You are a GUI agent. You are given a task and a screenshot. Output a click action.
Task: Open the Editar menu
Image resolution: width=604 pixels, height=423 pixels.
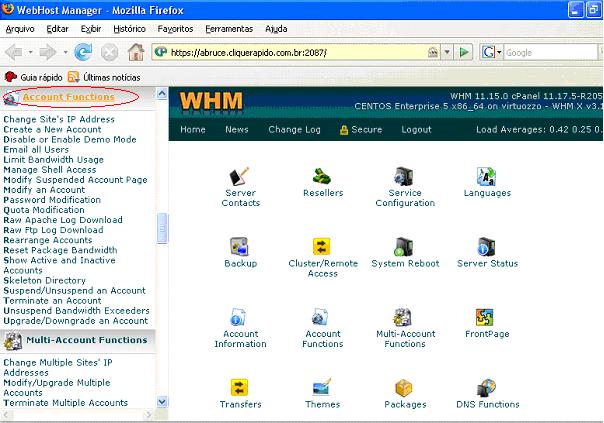pyautogui.click(x=57, y=29)
